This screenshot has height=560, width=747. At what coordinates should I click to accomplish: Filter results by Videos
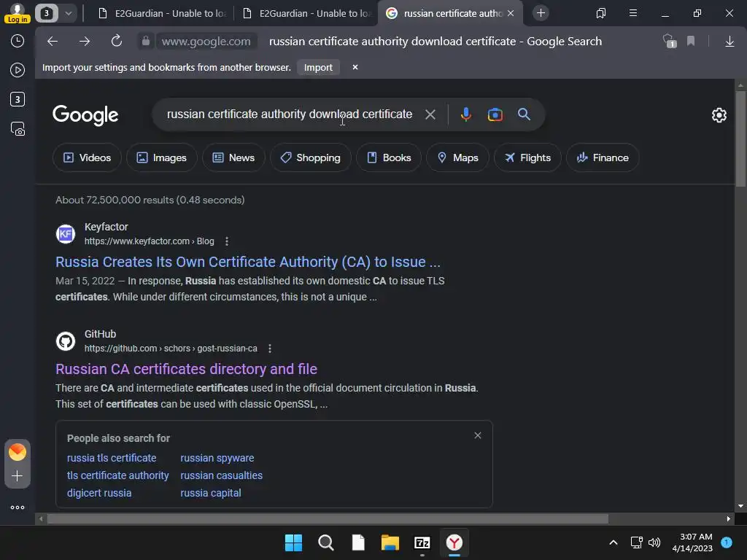87,157
